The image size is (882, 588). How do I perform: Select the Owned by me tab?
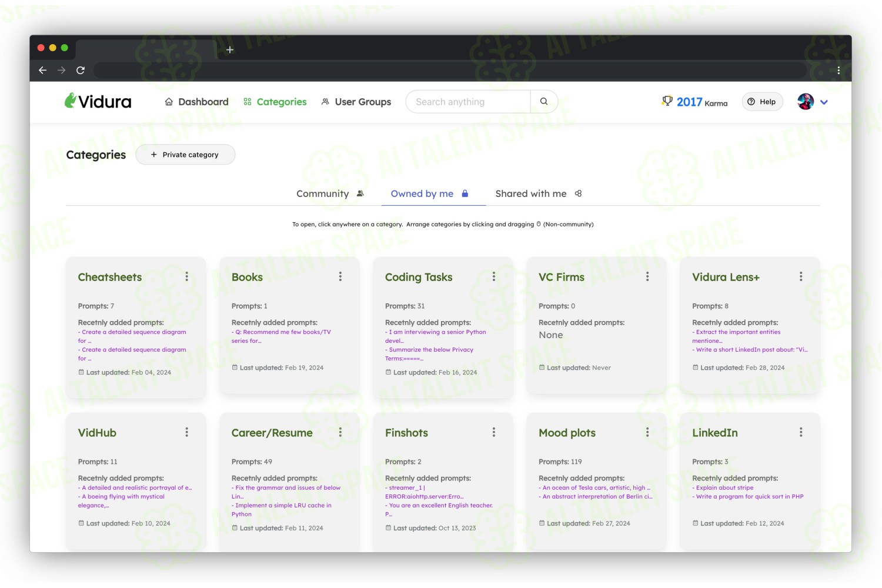click(x=430, y=193)
